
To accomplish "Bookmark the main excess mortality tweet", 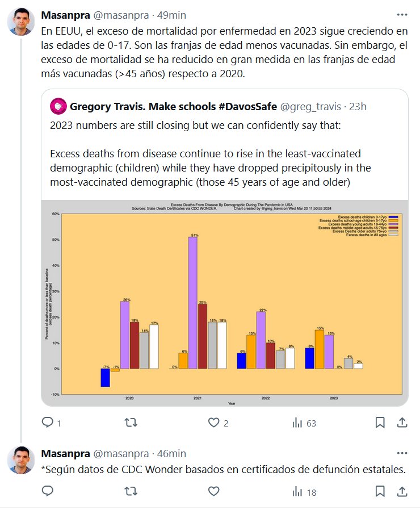I will click(x=380, y=423).
